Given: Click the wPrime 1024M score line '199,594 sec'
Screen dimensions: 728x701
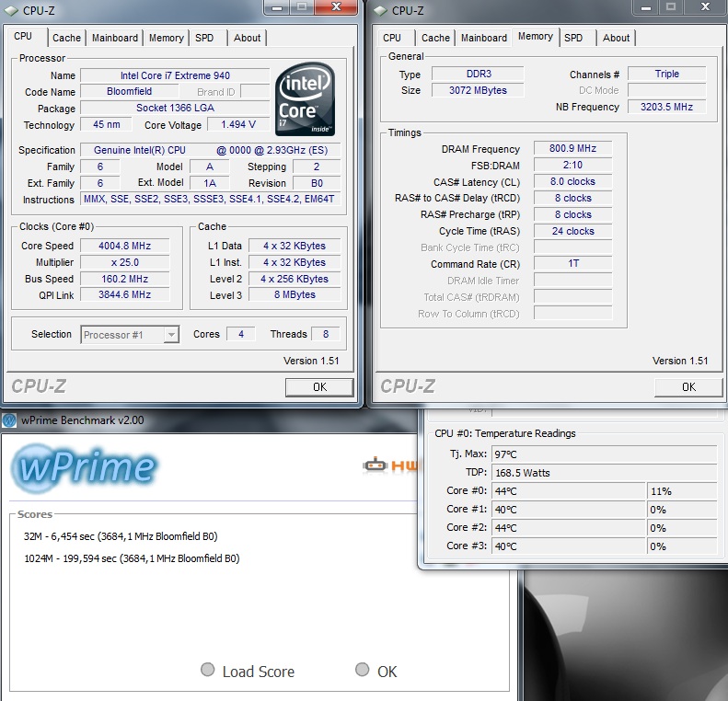Looking at the screenshot, I should pyautogui.click(x=132, y=558).
